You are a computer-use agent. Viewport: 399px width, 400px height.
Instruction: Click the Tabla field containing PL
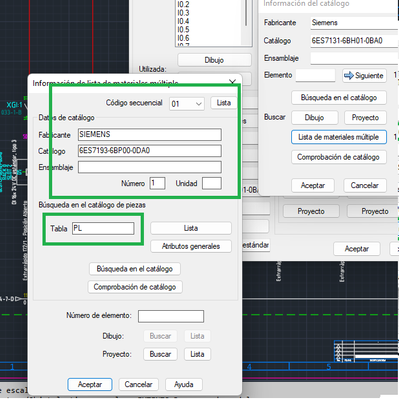pos(103,228)
